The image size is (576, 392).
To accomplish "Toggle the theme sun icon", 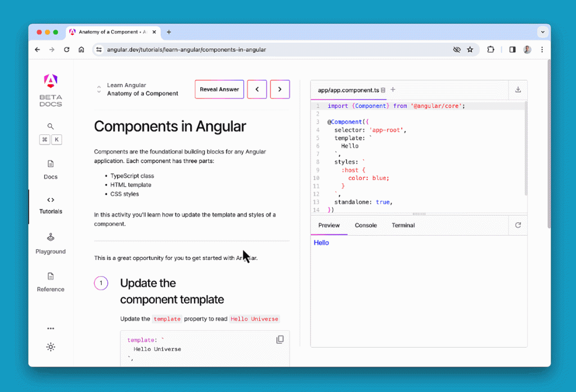I will [51, 347].
